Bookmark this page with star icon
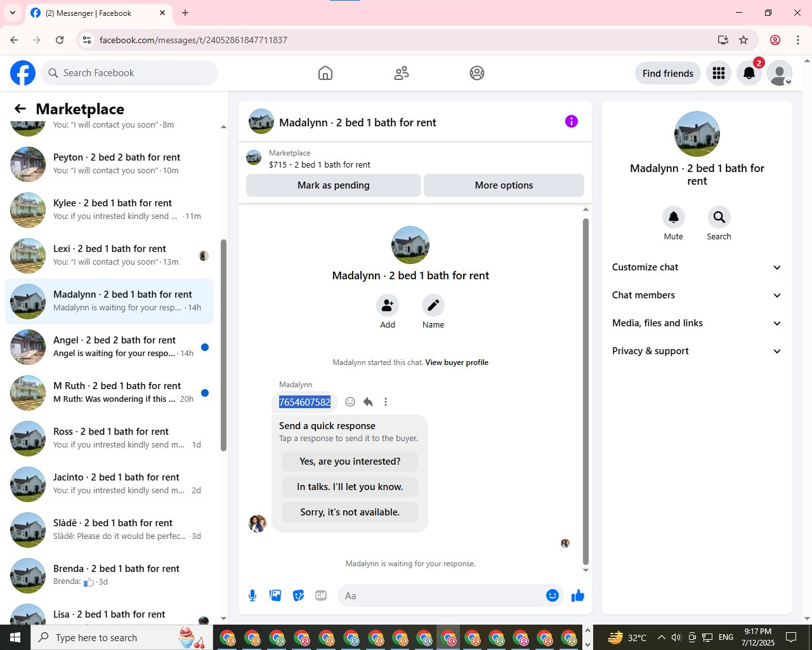812x650 pixels. point(743,40)
